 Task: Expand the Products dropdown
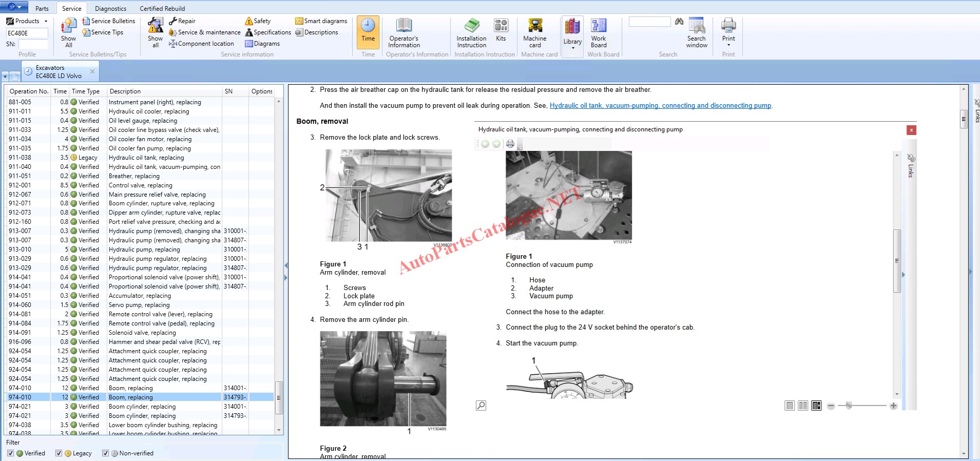click(46, 22)
